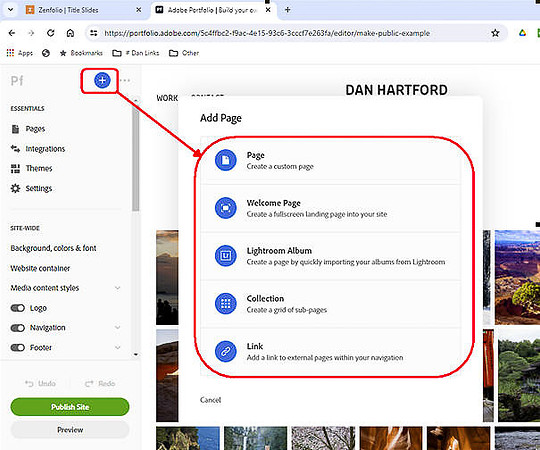540x450 pixels.
Task: Open Integrations in the sidebar
Action: pos(45,149)
